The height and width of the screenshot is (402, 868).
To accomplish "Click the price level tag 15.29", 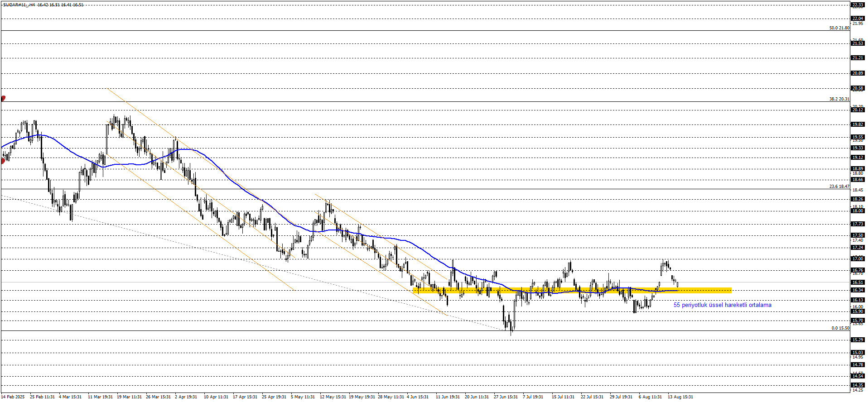I will click(x=858, y=340).
